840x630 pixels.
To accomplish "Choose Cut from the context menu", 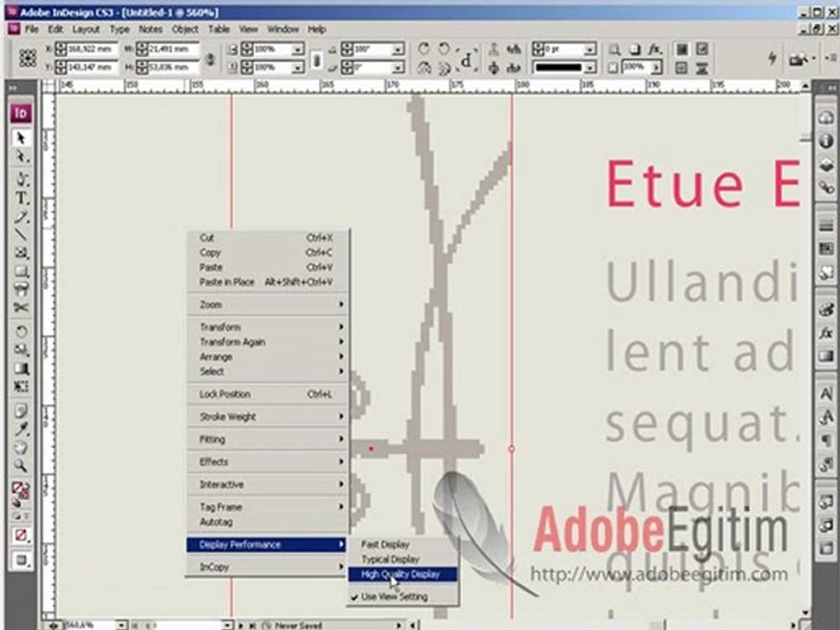I will coord(268,237).
